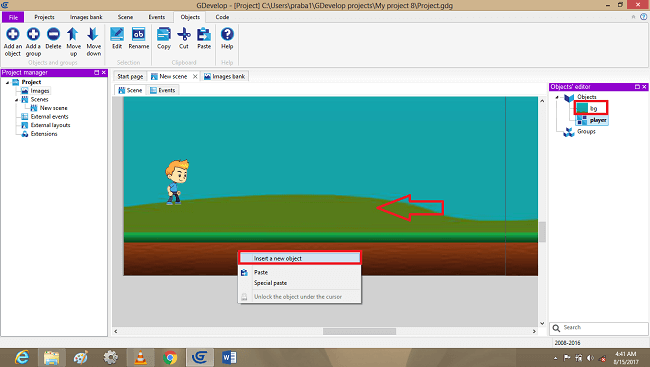Click the scene vertical scrollbar thumb
The width and height of the screenshot is (650, 367).
coord(542,231)
